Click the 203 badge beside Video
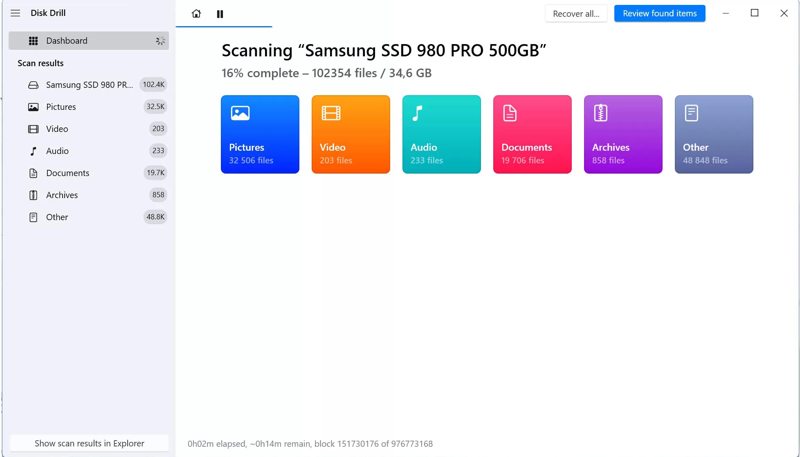 click(x=158, y=129)
